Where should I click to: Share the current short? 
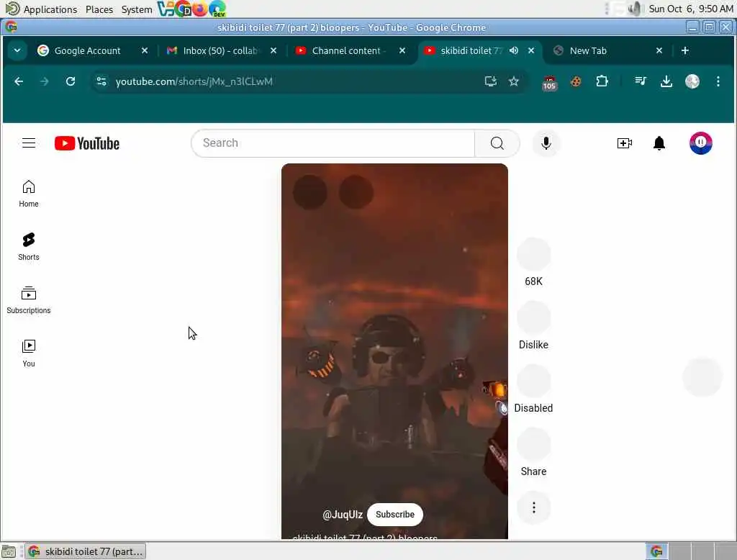533,444
